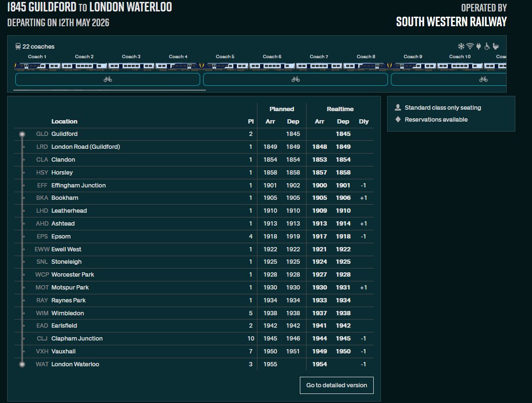Viewport: 532px width, 403px height.
Task: Click the power socket plug icon
Action: [x=479, y=46]
